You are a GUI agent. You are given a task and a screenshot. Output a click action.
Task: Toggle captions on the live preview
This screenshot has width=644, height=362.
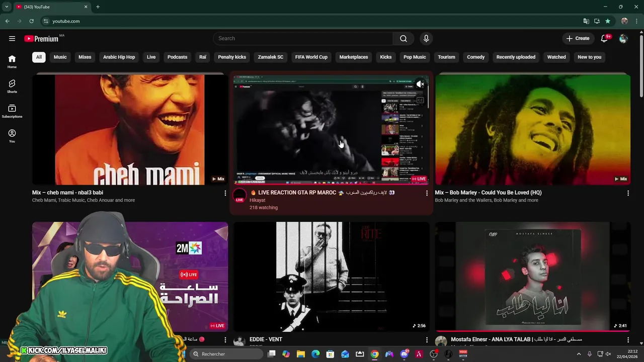click(x=420, y=100)
